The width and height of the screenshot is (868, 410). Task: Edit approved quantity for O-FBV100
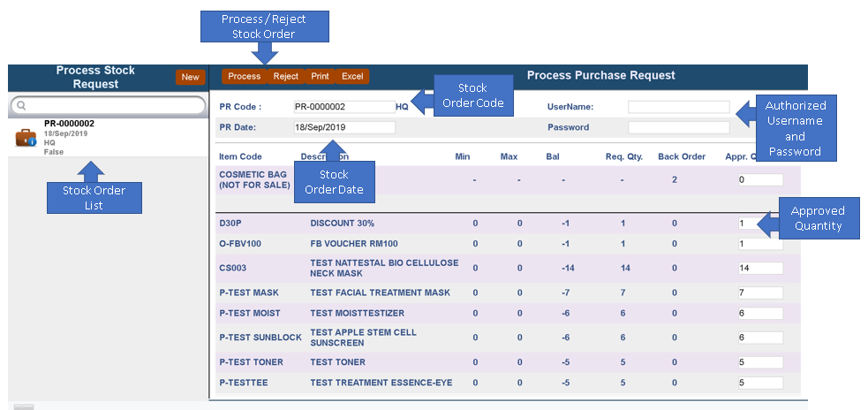point(760,244)
